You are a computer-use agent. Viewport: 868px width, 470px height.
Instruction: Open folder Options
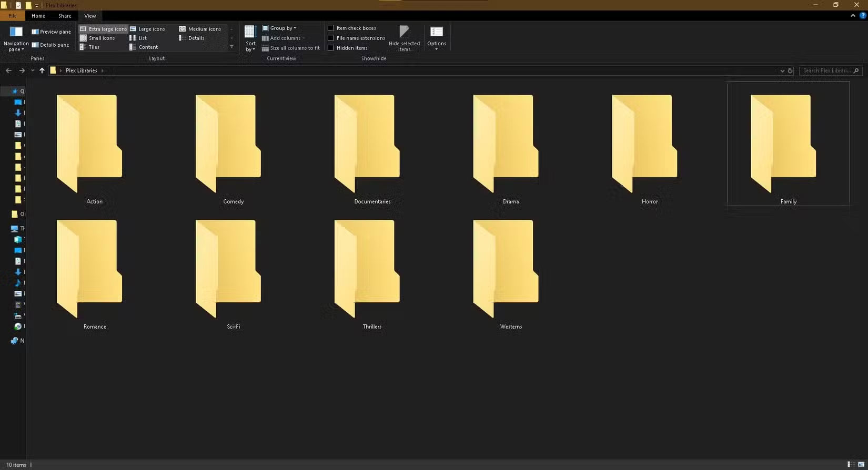pos(437,37)
